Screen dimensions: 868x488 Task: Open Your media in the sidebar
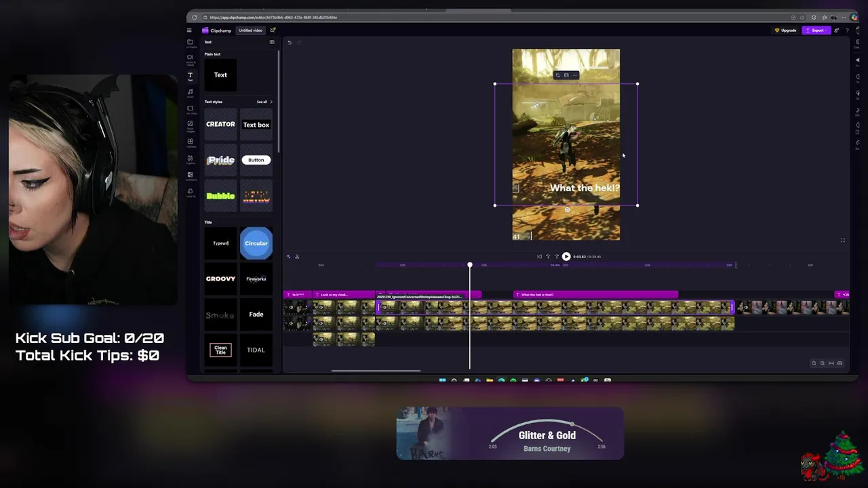point(191,43)
